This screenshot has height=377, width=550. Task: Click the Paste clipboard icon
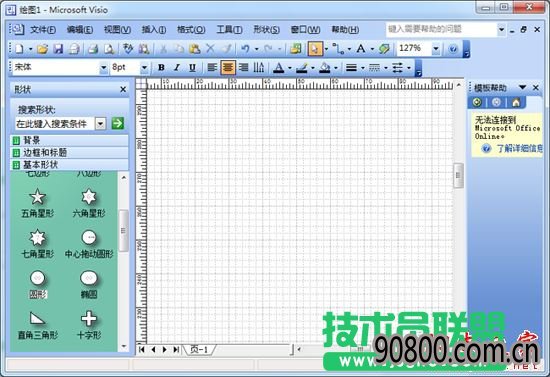coord(194,49)
